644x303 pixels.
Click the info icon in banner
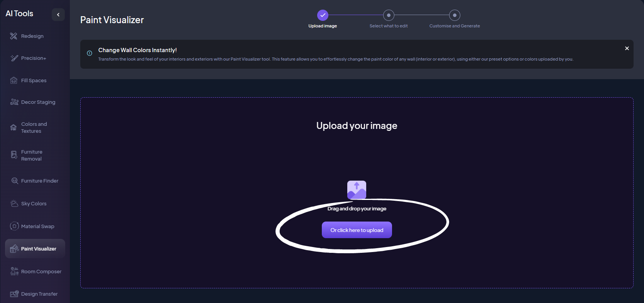coord(90,53)
